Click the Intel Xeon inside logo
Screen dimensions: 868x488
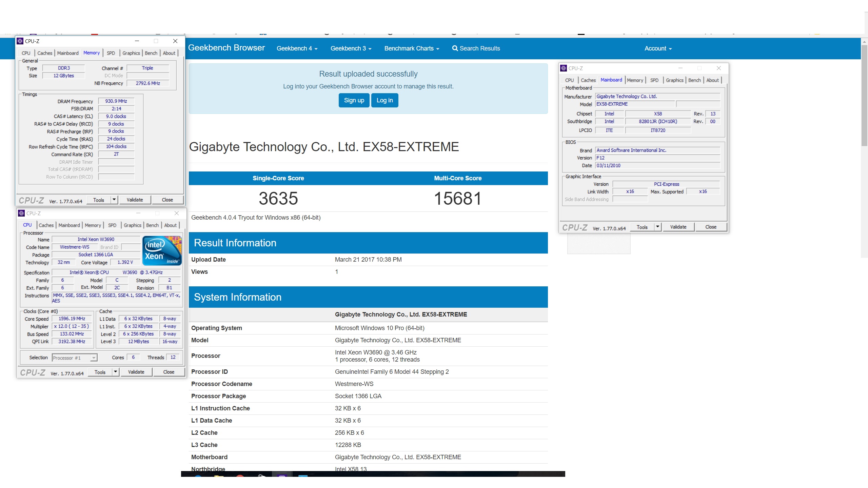tap(162, 250)
